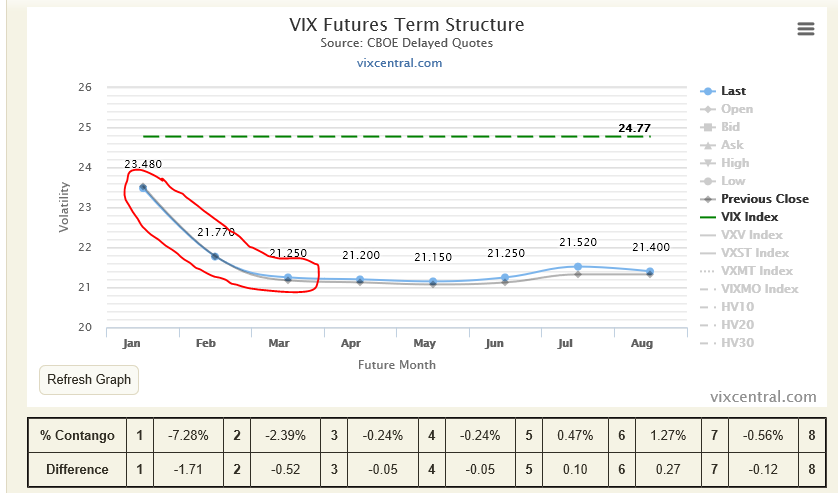Show the Ask series legend entry
Screen dimensions: 838x493
(732, 145)
